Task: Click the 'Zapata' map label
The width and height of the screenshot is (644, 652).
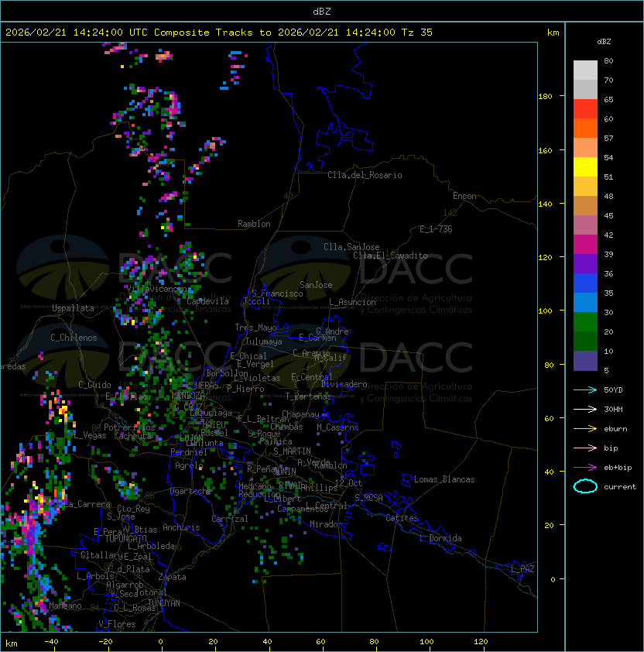Action: pyautogui.click(x=172, y=577)
